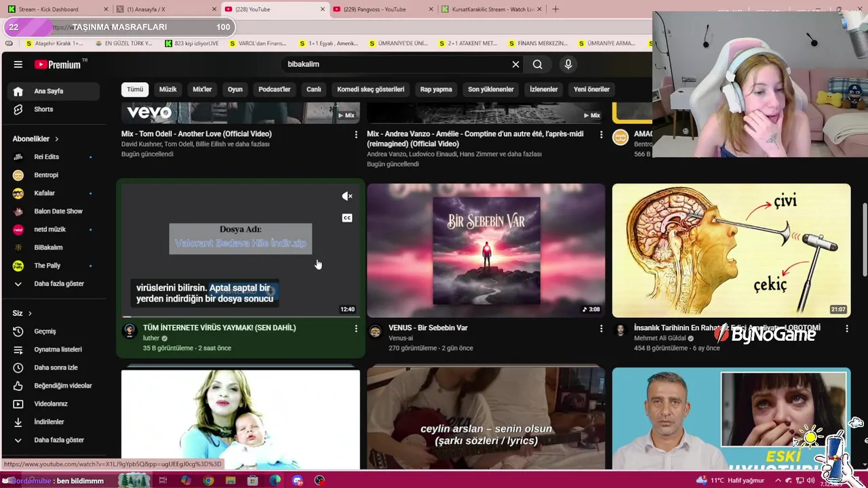
Task: Open options for Andrea Vanzo mix
Action: [601, 135]
